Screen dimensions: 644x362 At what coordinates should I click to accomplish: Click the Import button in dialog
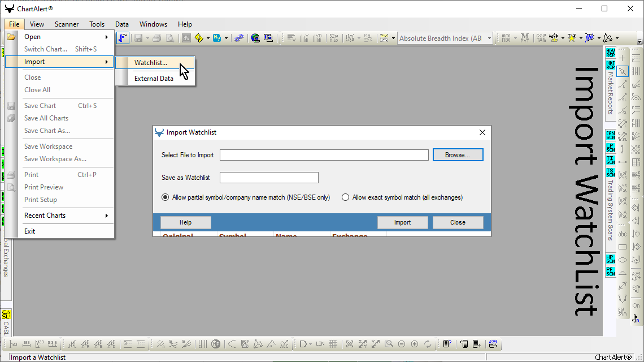click(x=402, y=222)
